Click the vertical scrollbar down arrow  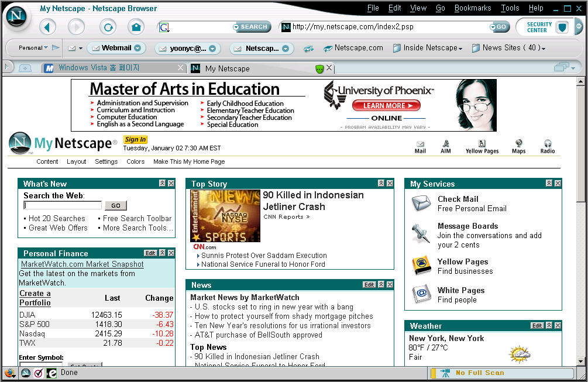[x=581, y=362]
